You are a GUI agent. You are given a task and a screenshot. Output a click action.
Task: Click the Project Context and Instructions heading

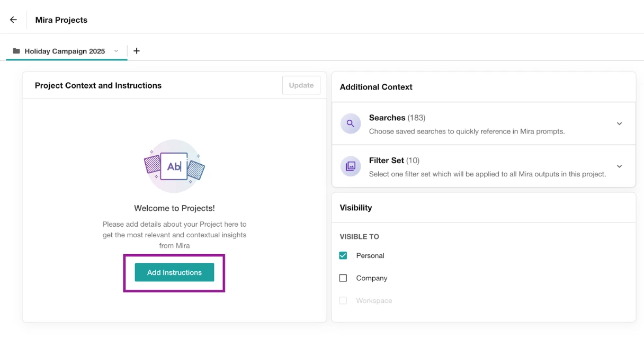coord(98,85)
